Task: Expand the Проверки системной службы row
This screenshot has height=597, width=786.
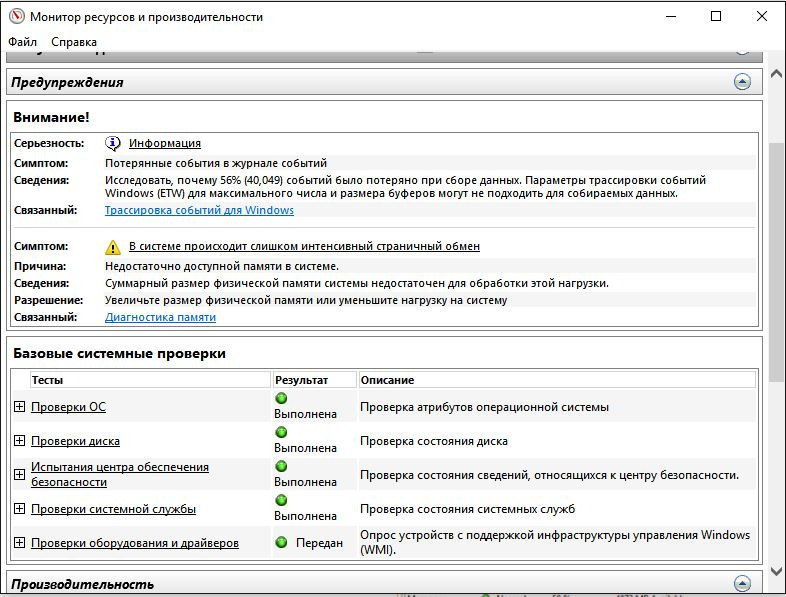Action: coord(19,509)
